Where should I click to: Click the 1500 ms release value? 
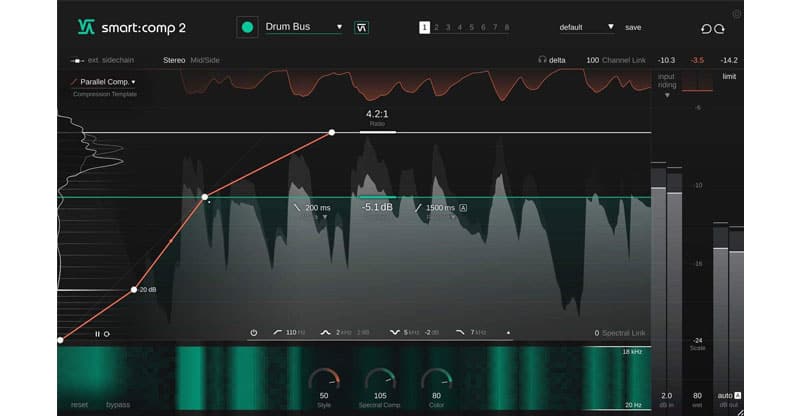point(440,208)
